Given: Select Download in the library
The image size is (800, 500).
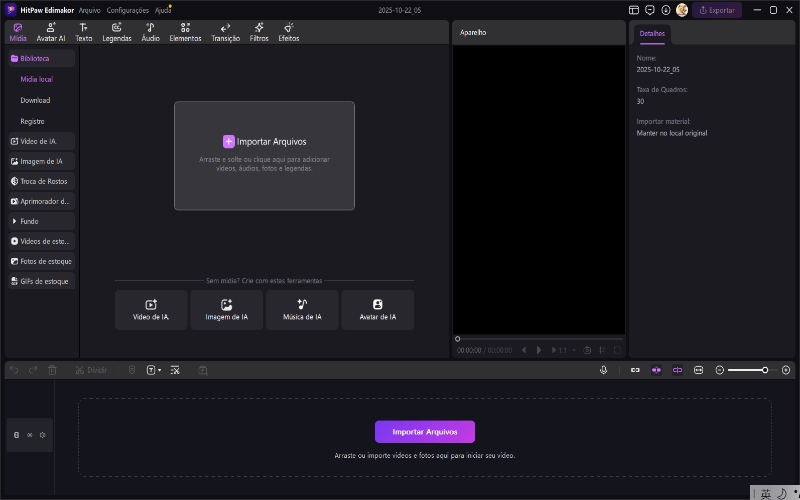Looking at the screenshot, I should [35, 100].
